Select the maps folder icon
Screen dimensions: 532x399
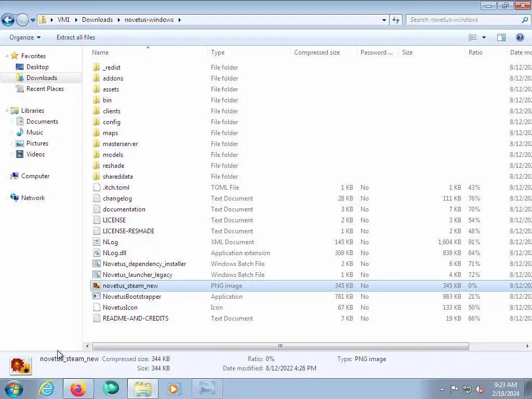point(97,132)
